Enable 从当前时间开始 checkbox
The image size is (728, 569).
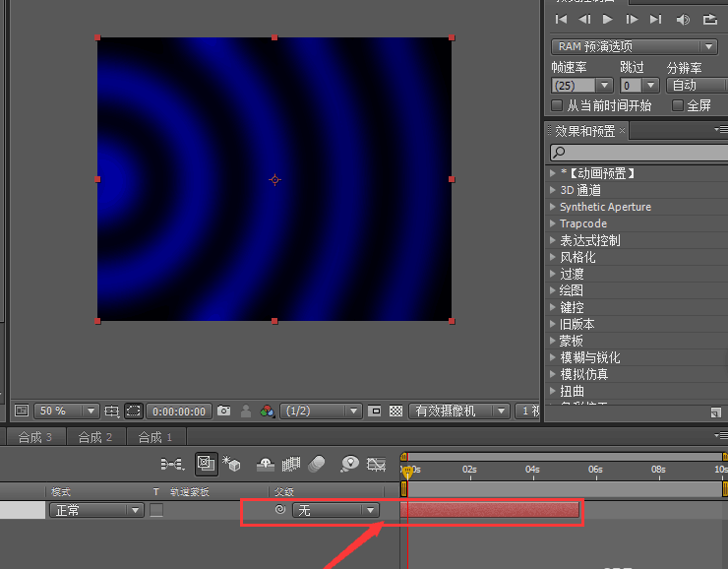click(556, 105)
